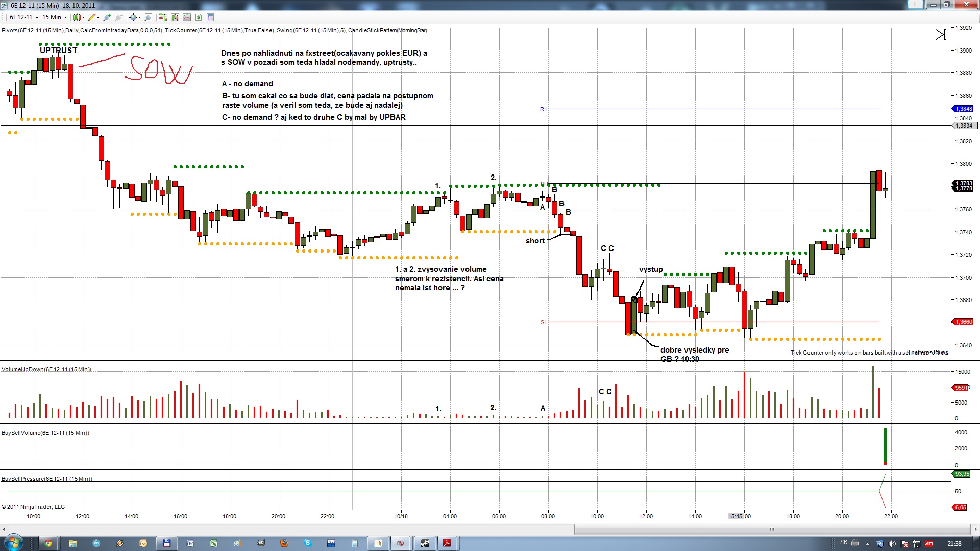Expand the 15 Min interval dropdown
This screenshot has width=980, height=551.
click(x=54, y=17)
